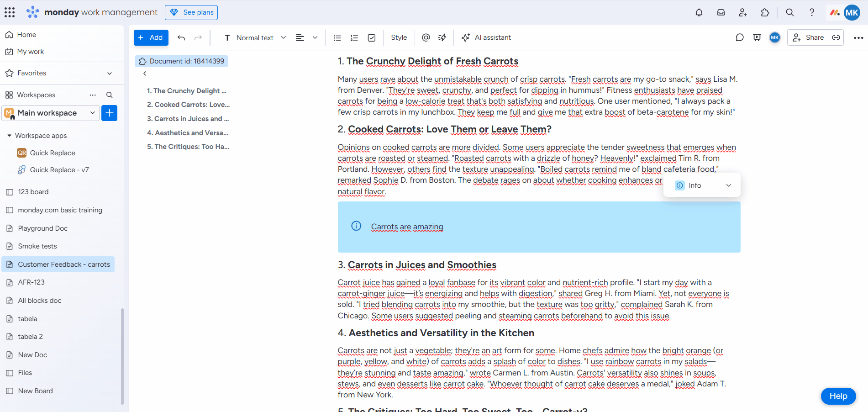This screenshot has height=412, width=868.
Task: Redo the last edit
Action: coord(198,37)
